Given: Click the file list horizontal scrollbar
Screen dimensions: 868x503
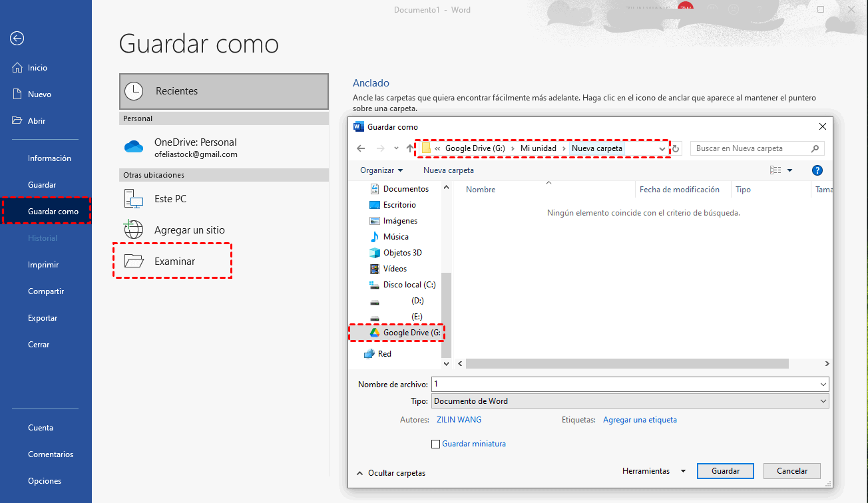Looking at the screenshot, I should coord(627,364).
